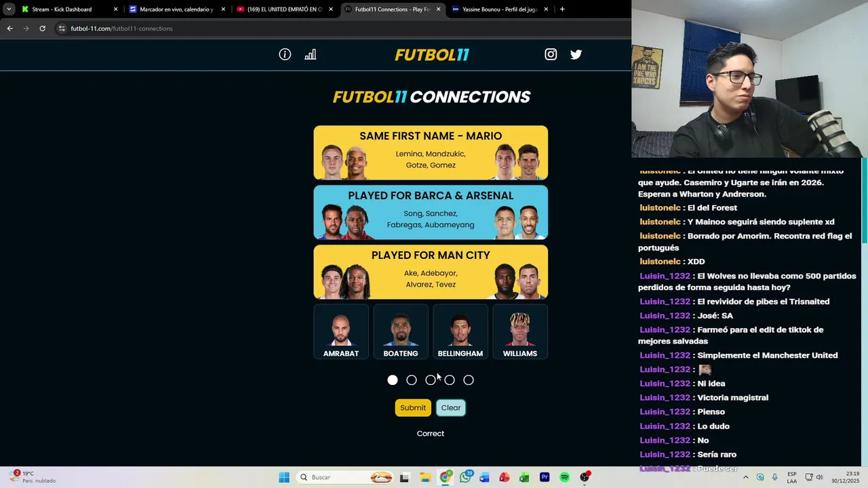Click the taskbar Buscar search box
The image size is (868, 488).
[345, 477]
